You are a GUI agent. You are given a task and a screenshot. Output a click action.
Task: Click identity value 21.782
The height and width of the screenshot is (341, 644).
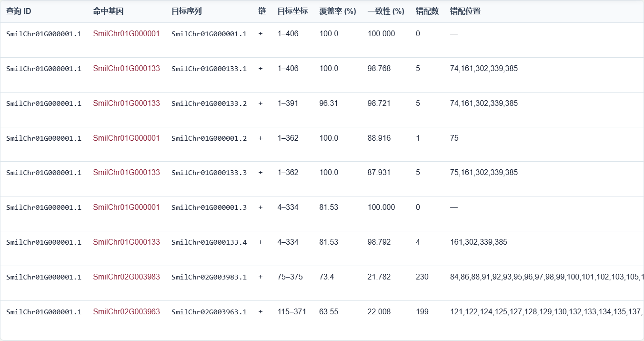pos(379,277)
